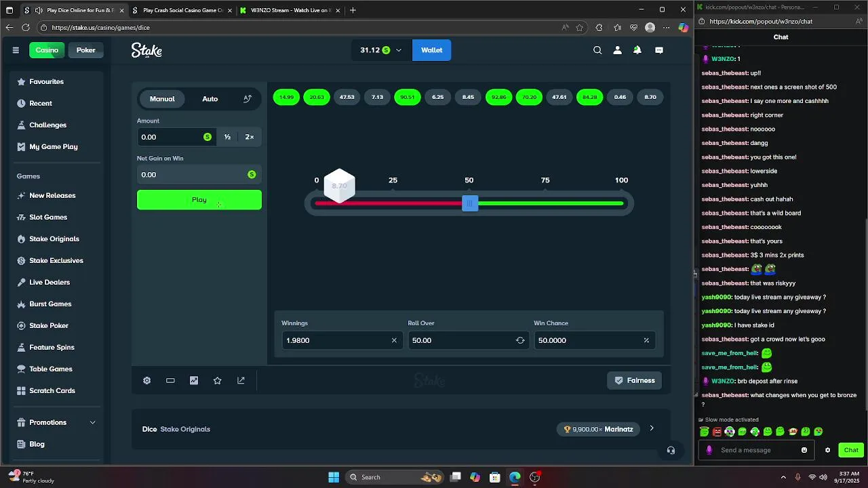Open the user profile icon

click(617, 50)
